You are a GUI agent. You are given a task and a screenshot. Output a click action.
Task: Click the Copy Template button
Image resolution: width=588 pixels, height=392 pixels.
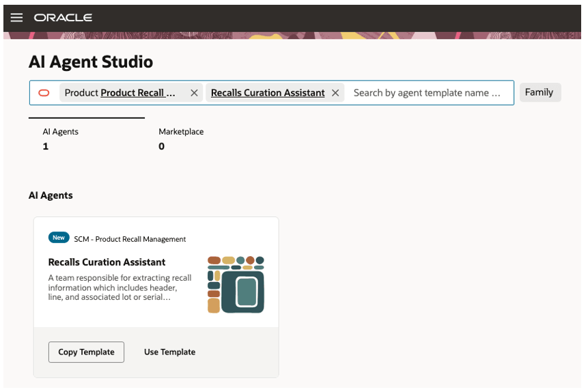(86, 352)
